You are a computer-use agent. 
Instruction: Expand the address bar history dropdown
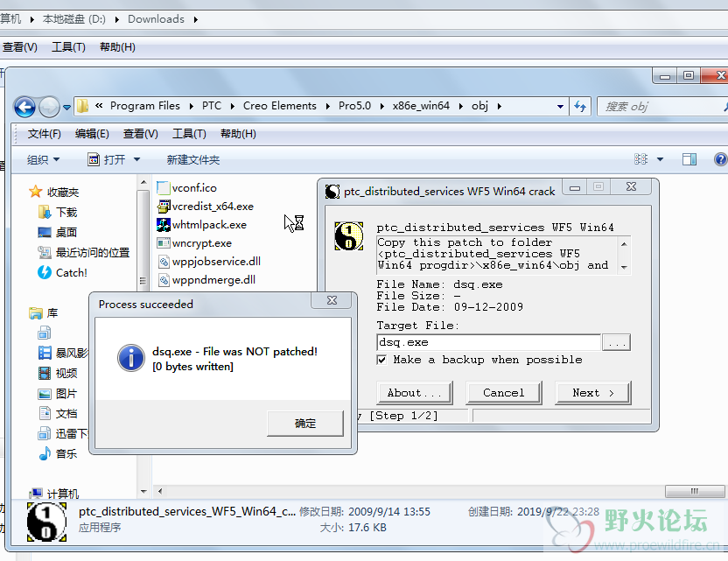(x=560, y=107)
